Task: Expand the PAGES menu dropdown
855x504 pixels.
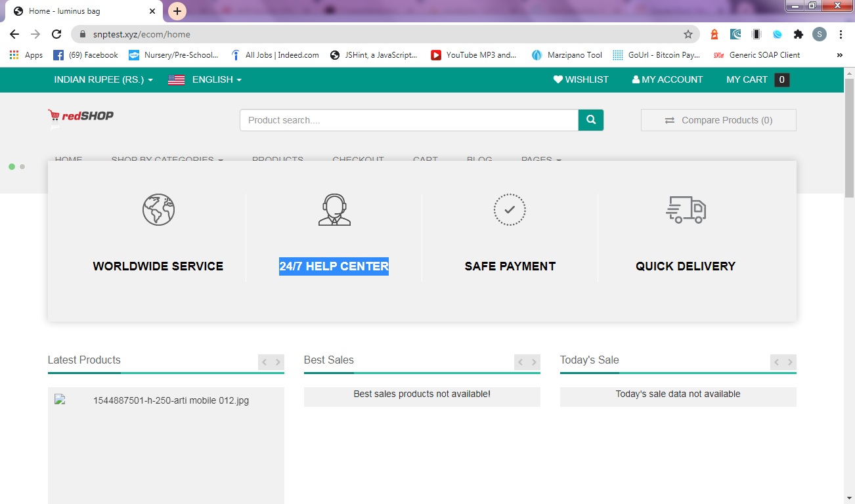Action: point(540,159)
